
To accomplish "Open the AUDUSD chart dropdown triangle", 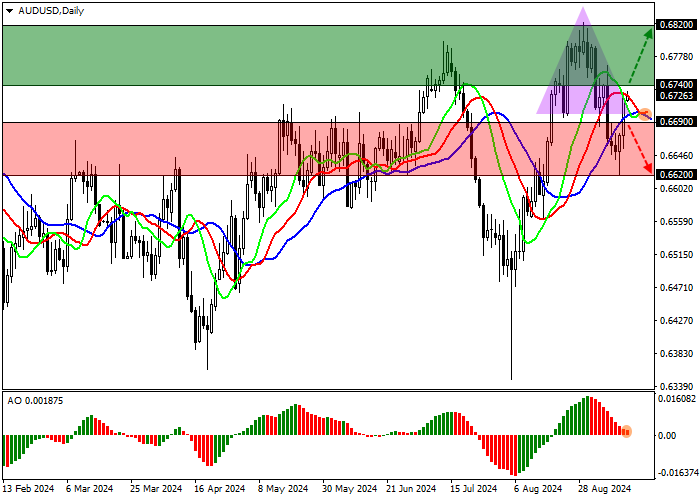I will pyautogui.click(x=10, y=11).
